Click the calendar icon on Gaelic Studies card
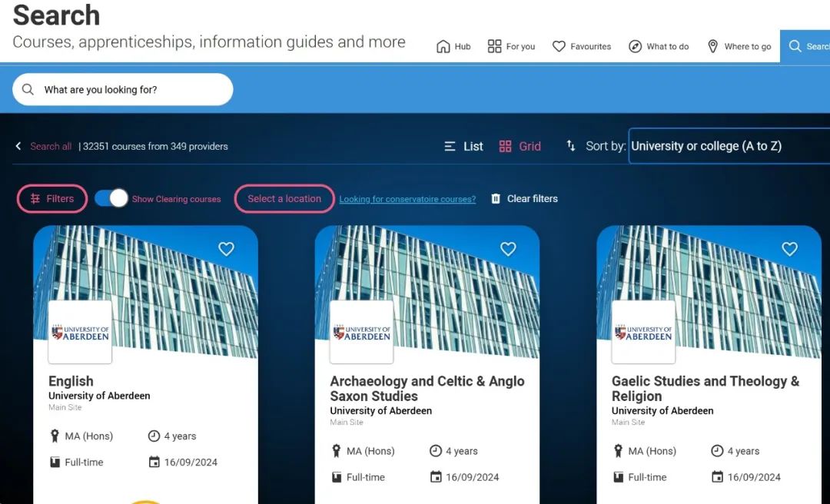The width and height of the screenshot is (830, 504). (x=717, y=477)
